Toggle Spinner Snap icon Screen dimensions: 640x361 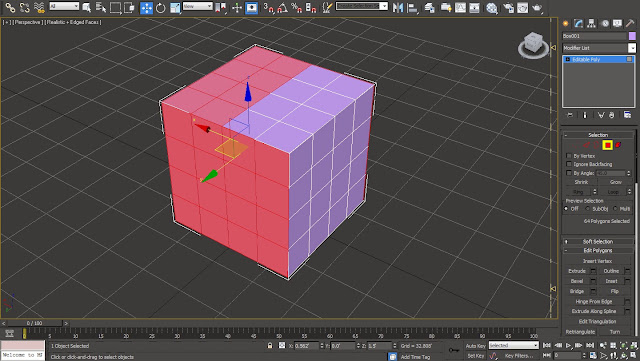pos(311,7)
